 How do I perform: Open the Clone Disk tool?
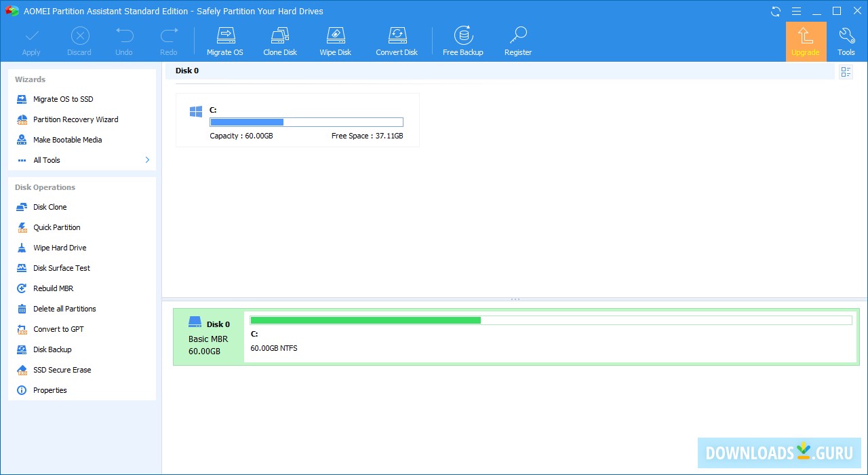click(279, 40)
